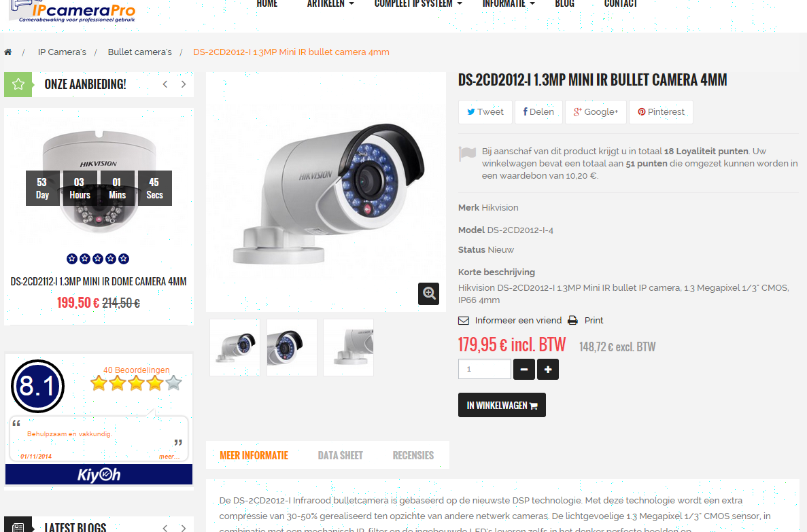
Task: Pin product on Pinterest
Action: click(662, 111)
